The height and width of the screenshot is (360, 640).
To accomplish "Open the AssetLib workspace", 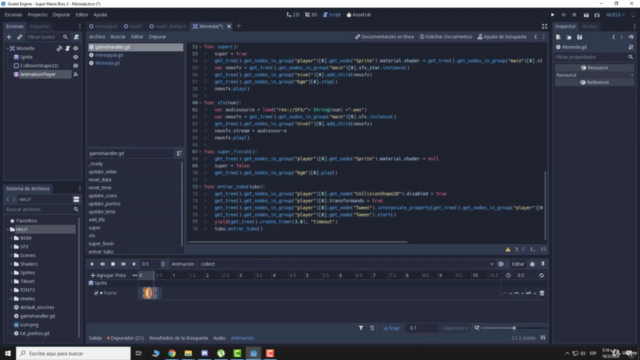I will point(359,15).
